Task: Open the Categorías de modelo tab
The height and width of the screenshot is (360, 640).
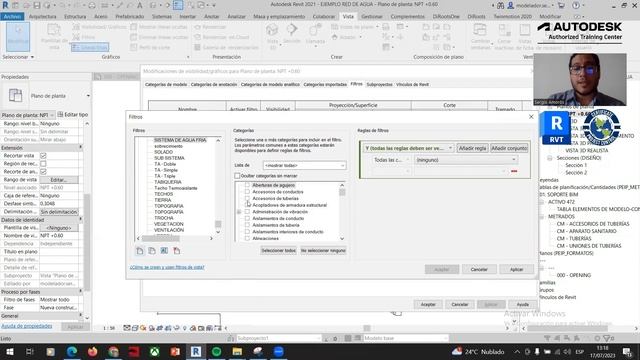Action: tap(166, 84)
